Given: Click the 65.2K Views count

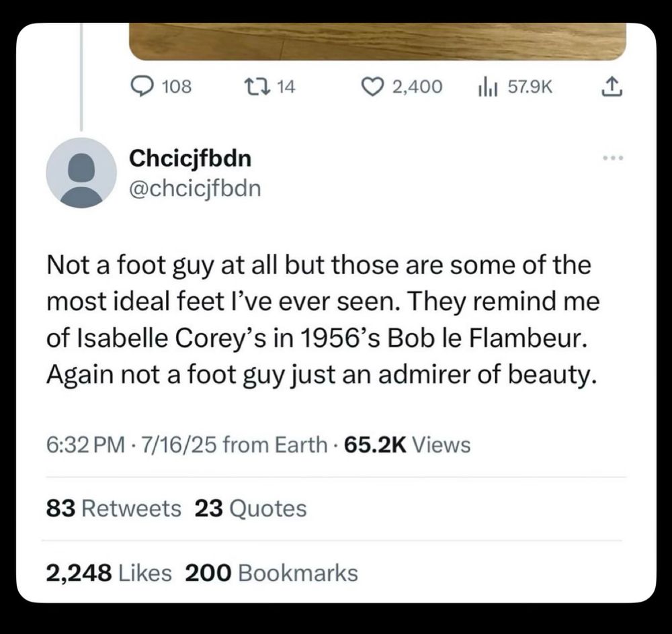Looking at the screenshot, I should (x=407, y=444).
